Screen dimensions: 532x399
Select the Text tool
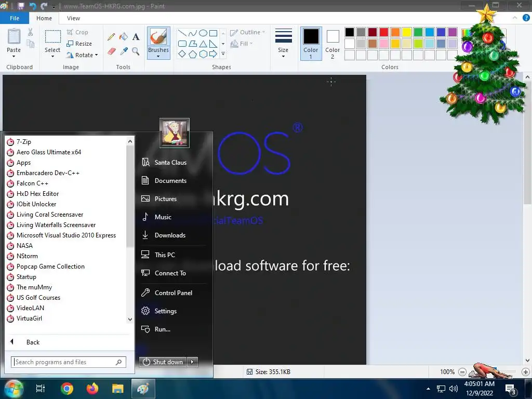136,37
